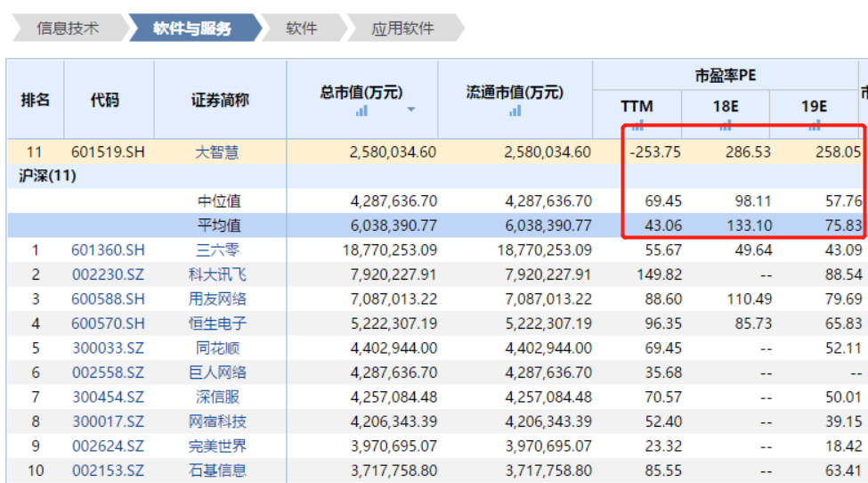
Task: Click the 大智慧 security name
Action: (217, 152)
